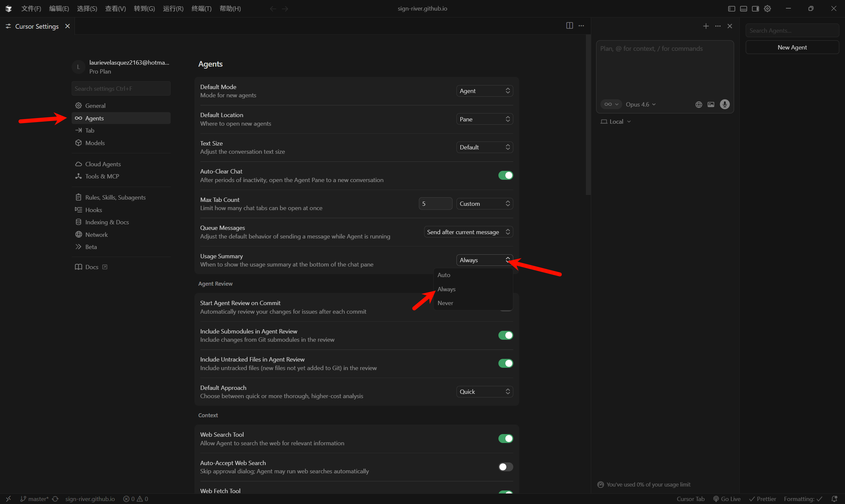Open the Opus 4.6 model selector
Image resolution: width=845 pixels, height=504 pixels.
pyautogui.click(x=641, y=105)
